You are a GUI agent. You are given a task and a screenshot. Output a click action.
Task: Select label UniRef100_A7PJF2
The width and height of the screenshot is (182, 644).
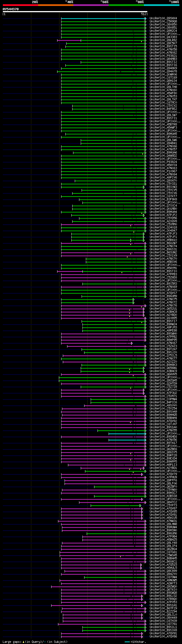coord(163,215)
